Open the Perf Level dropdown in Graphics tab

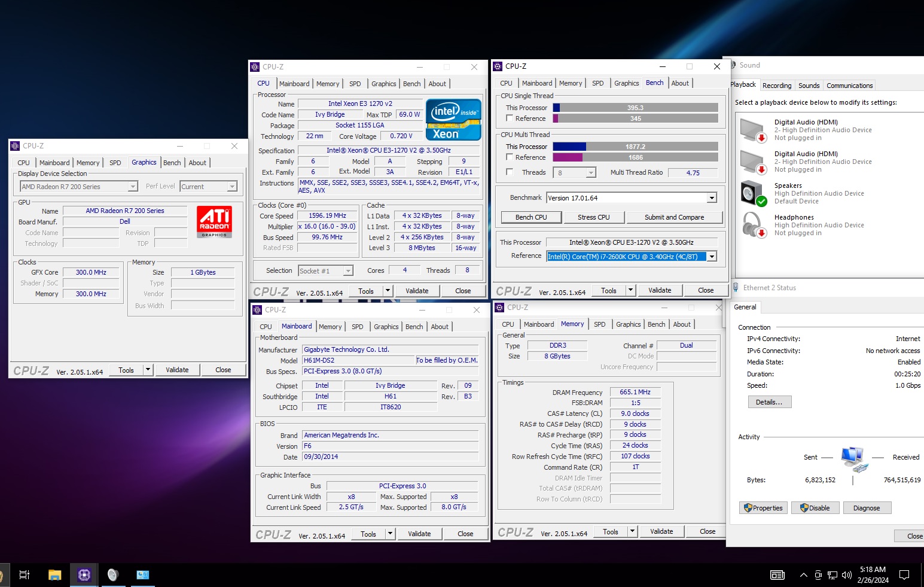[232, 186]
